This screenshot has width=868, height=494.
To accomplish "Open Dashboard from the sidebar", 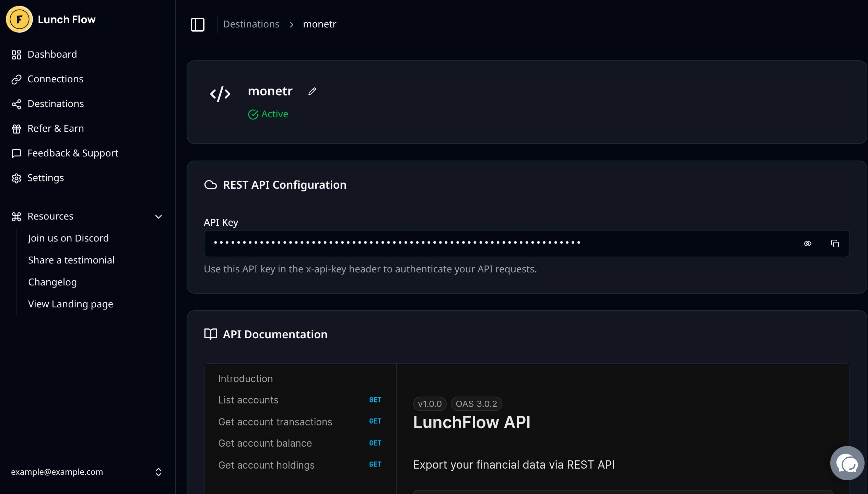I will coord(52,54).
